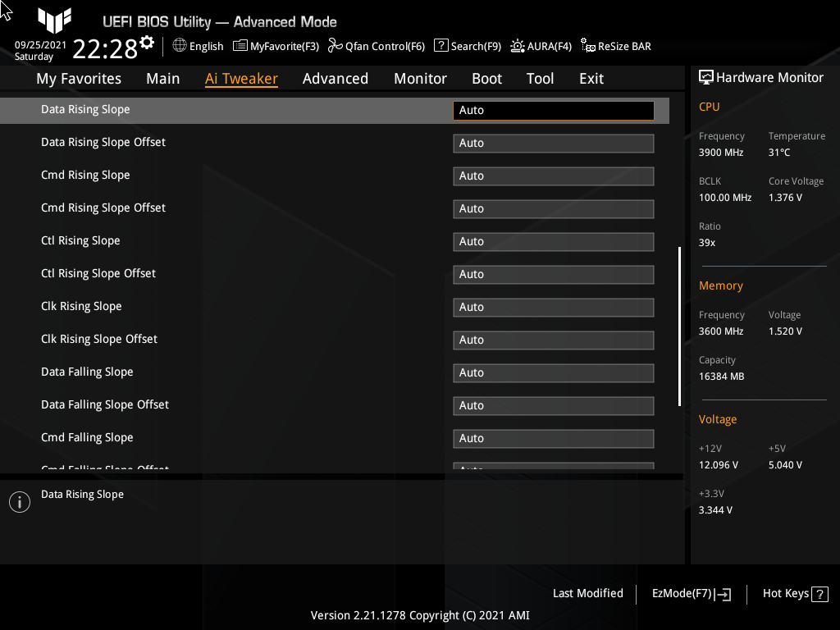Click BCLK 100.00 MHz value
This screenshot has height=630, width=840.
(725, 198)
